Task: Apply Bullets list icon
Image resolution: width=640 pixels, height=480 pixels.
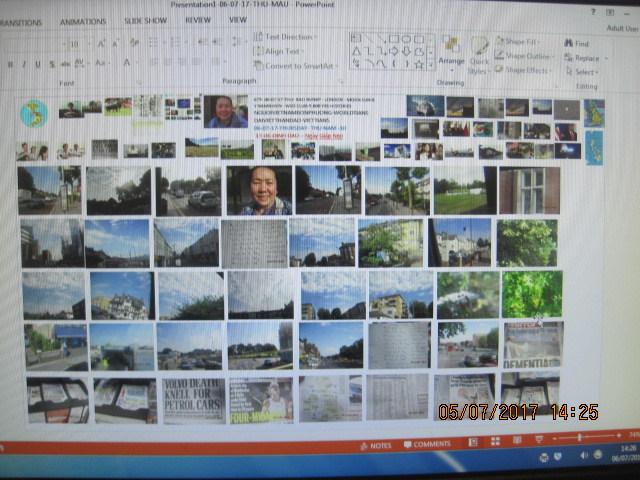Action: 154,42
